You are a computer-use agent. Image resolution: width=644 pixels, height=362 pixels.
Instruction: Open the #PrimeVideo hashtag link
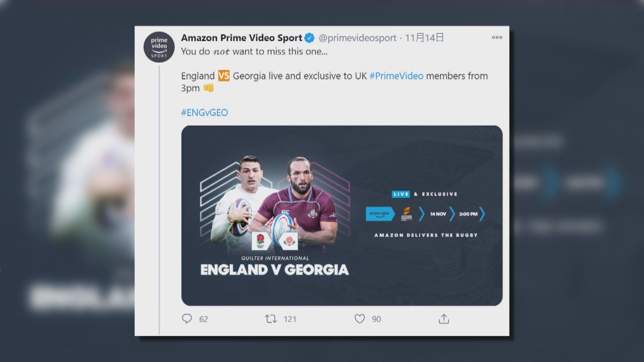coord(396,76)
